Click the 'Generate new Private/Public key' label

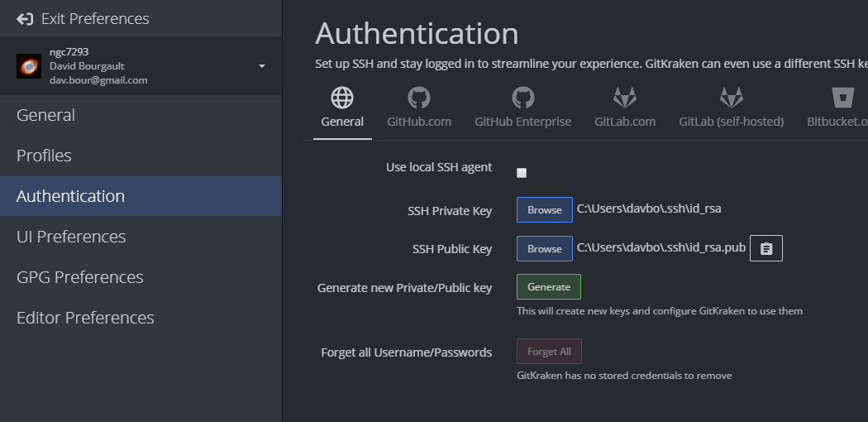(405, 288)
